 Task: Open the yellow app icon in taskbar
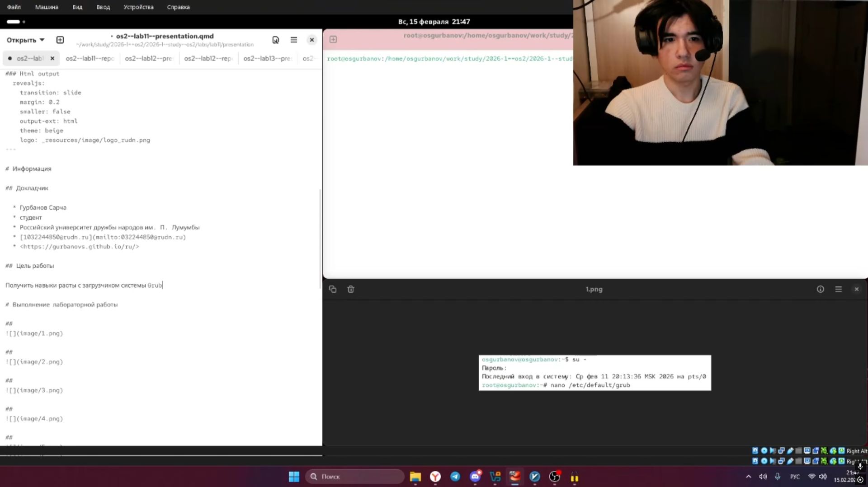click(575, 477)
